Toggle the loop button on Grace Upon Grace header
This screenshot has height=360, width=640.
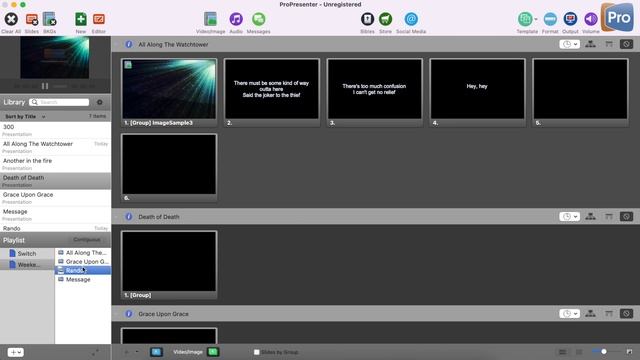coord(627,313)
